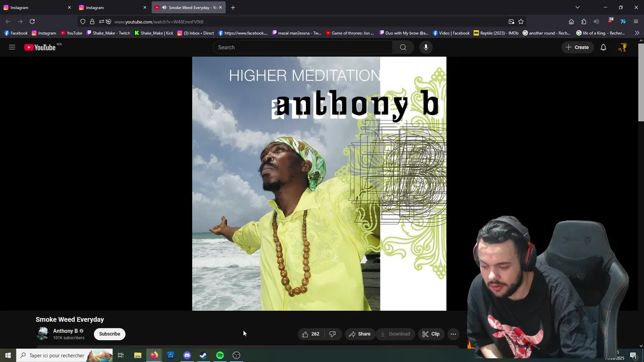Viewport: 644px width, 362px height.
Task: Click the Clip button
Action: point(431,334)
